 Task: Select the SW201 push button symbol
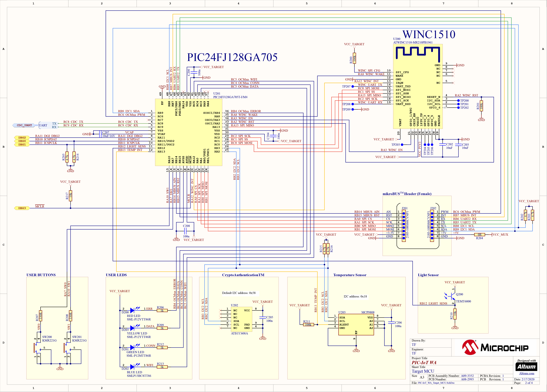coord(67,348)
